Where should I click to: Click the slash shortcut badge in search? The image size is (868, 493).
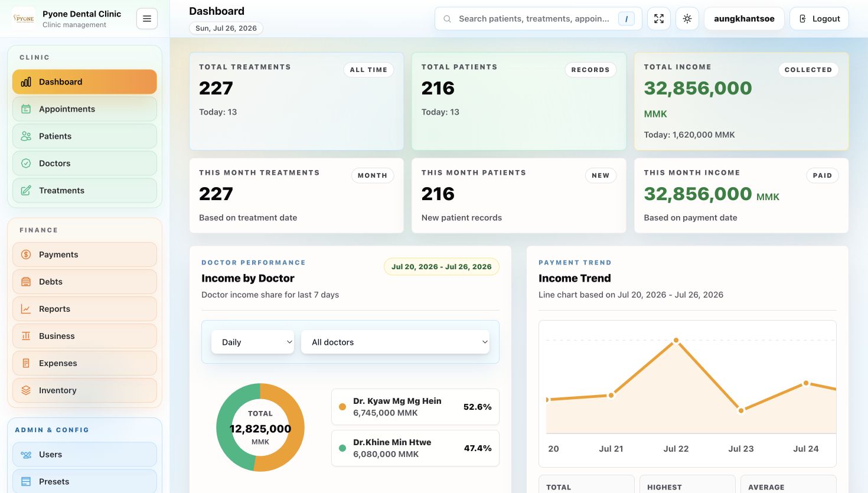coord(626,19)
